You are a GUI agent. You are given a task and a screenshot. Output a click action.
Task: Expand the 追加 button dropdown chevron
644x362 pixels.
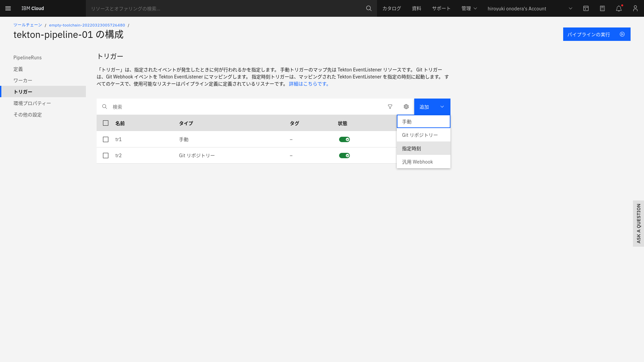442,107
